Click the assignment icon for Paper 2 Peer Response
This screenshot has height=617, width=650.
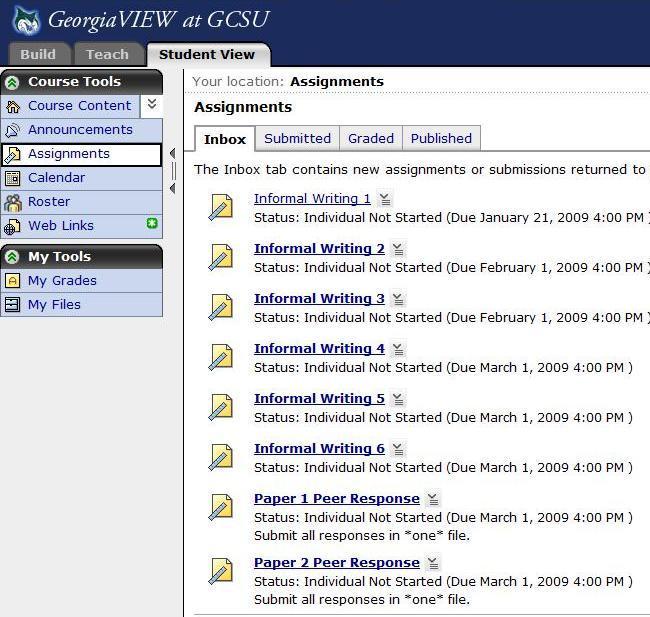[x=221, y=571]
